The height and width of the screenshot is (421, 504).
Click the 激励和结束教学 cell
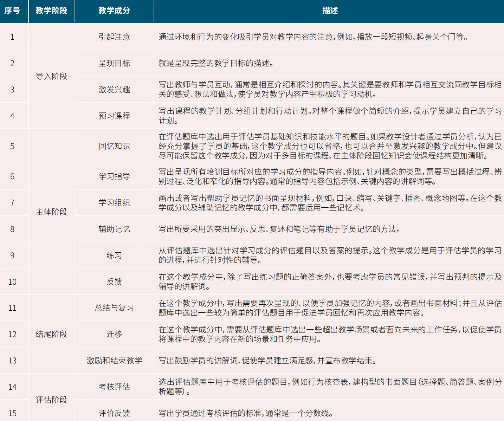[x=114, y=361]
